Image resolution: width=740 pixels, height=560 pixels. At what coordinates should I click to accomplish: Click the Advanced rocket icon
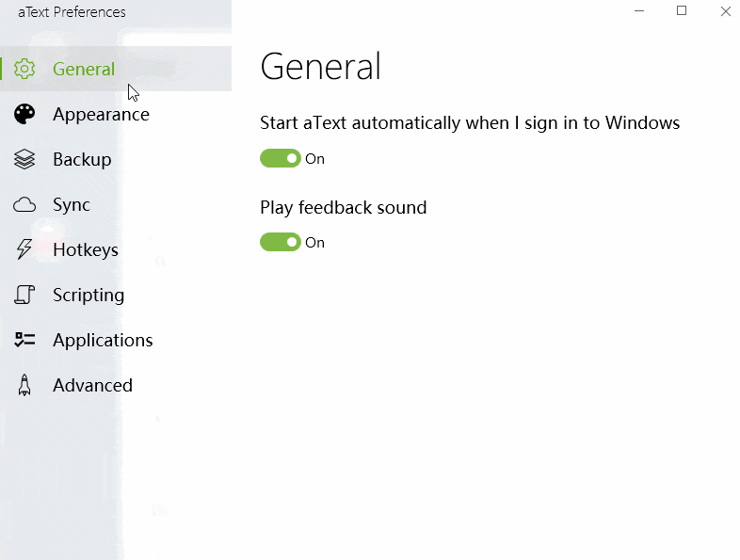point(24,385)
